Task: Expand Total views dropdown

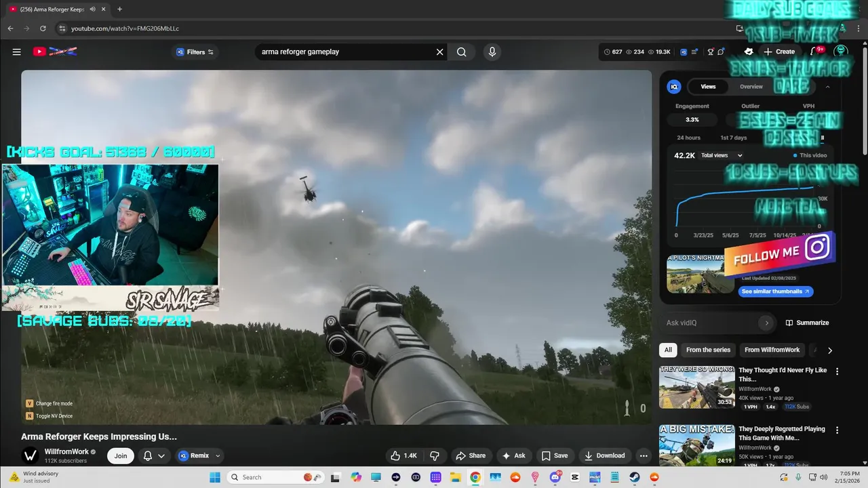Action: 722,155
